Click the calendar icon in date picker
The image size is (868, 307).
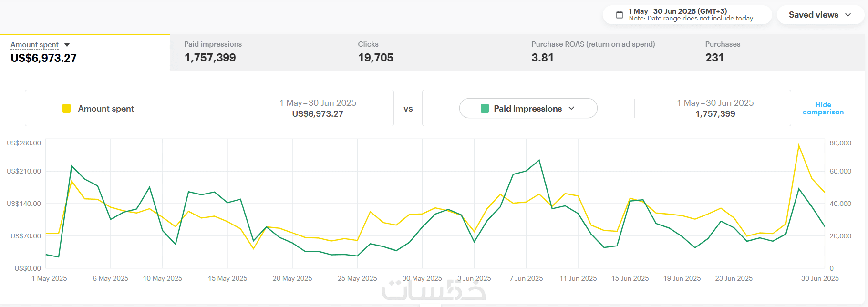(620, 15)
